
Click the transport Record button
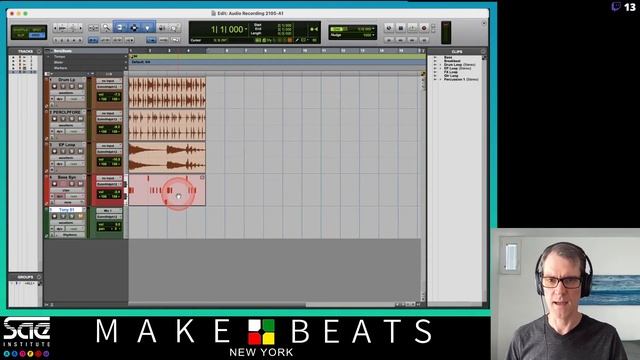coord(424,28)
